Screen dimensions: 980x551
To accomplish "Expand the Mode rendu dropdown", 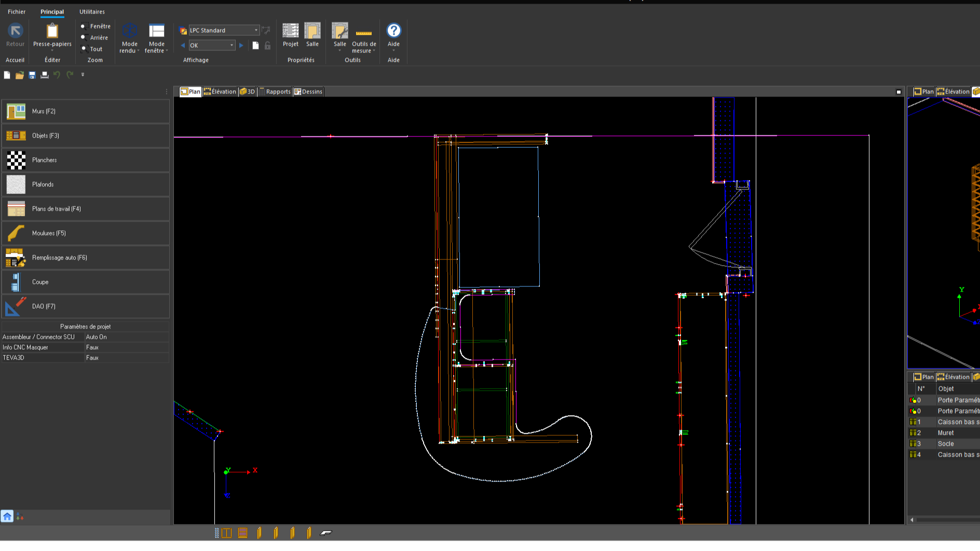I will tap(130, 38).
